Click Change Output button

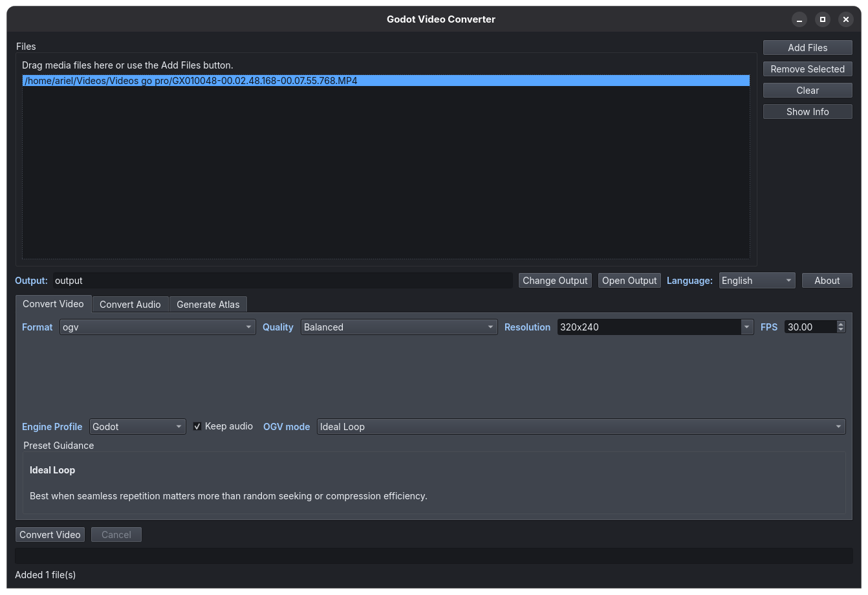[555, 281]
